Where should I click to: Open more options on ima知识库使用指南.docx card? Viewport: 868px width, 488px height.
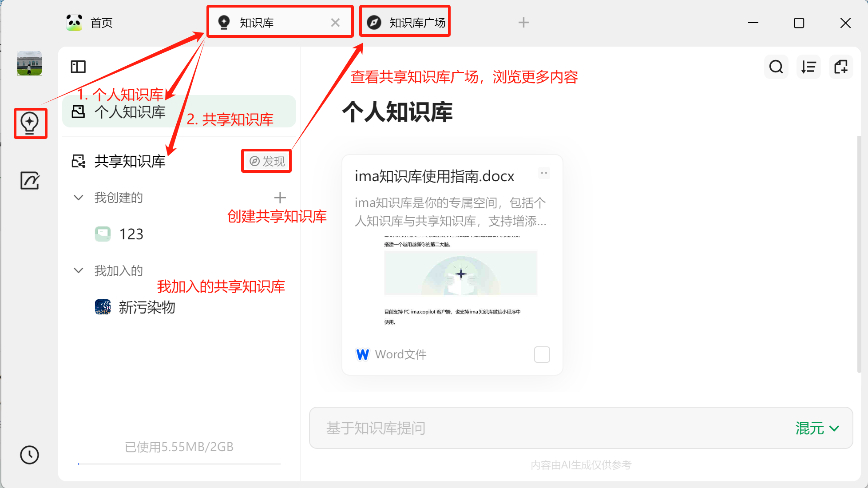543,173
